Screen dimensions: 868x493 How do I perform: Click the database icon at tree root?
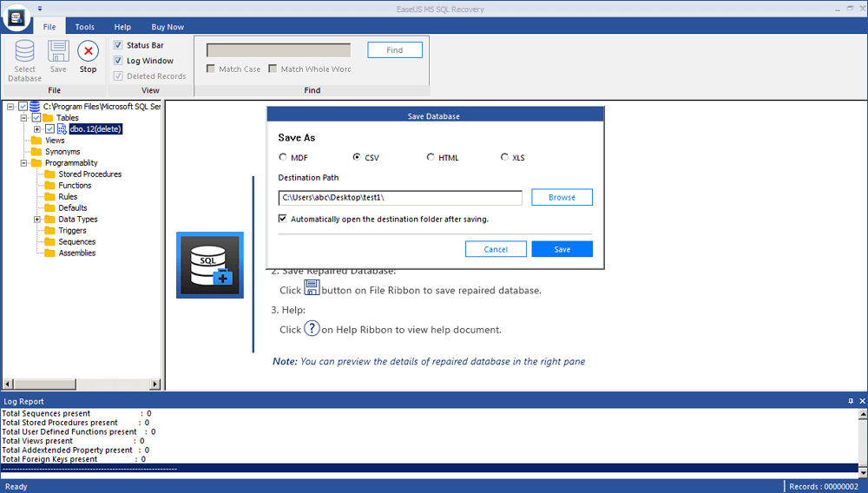click(x=35, y=106)
